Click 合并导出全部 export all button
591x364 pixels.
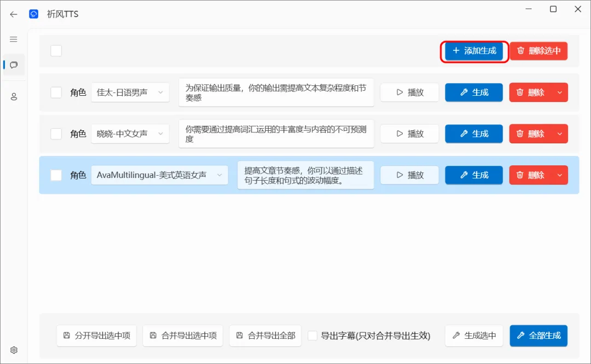(x=265, y=336)
